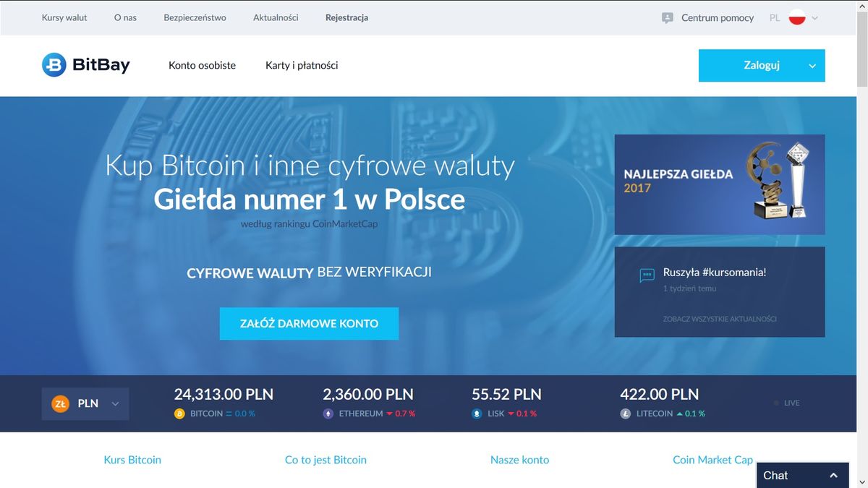Click the Zaloguj login button
The height and width of the screenshot is (488, 868).
click(762, 65)
